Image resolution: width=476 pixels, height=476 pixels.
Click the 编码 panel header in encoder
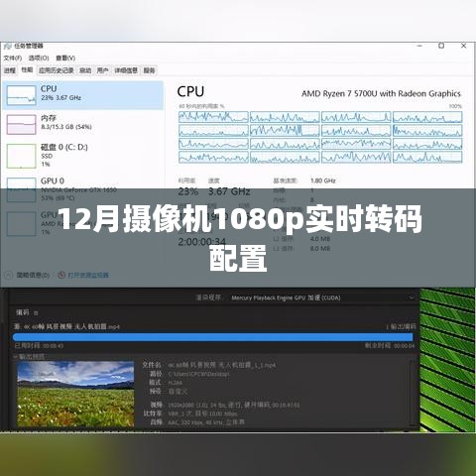click(x=23, y=312)
